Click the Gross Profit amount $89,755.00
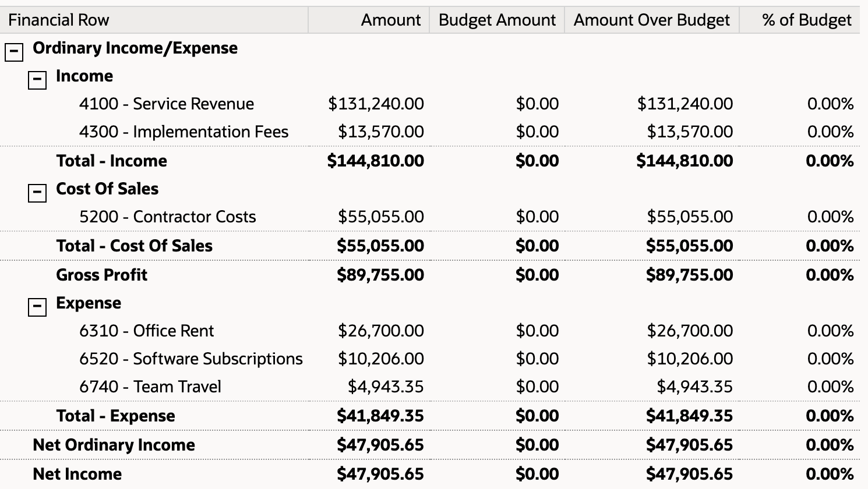 (380, 275)
